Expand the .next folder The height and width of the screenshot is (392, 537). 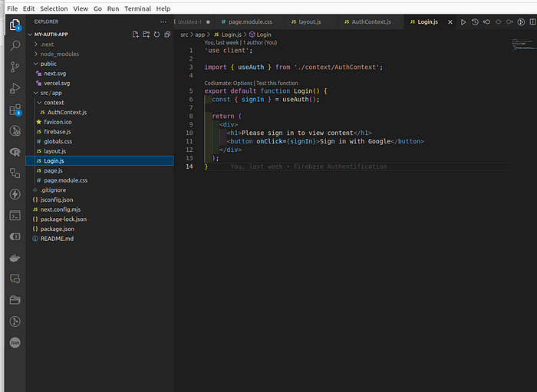47,44
